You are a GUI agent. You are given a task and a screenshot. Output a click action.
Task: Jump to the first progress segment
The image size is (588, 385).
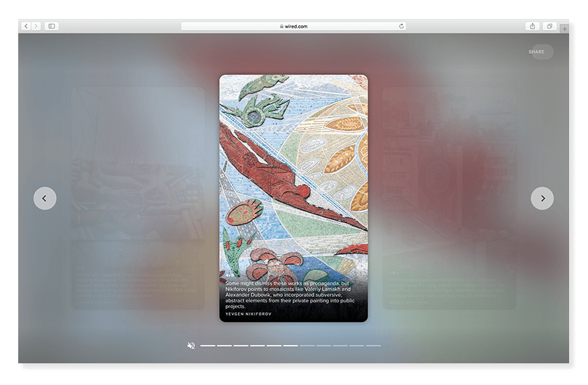pyautogui.click(x=208, y=345)
